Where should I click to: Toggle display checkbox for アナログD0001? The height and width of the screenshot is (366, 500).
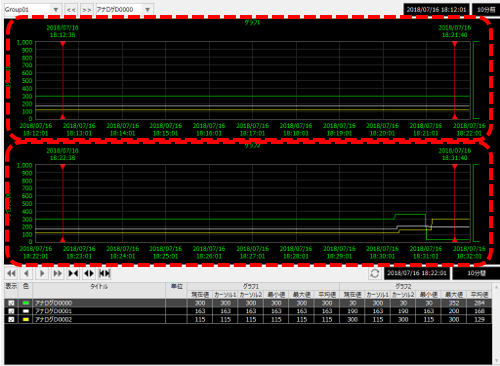tap(11, 311)
